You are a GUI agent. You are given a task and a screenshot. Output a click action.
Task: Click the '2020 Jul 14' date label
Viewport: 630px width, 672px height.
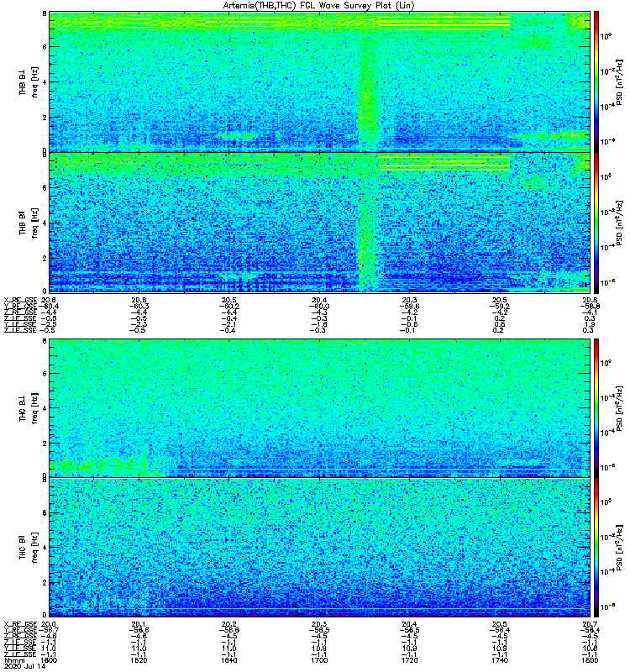(x=25, y=667)
